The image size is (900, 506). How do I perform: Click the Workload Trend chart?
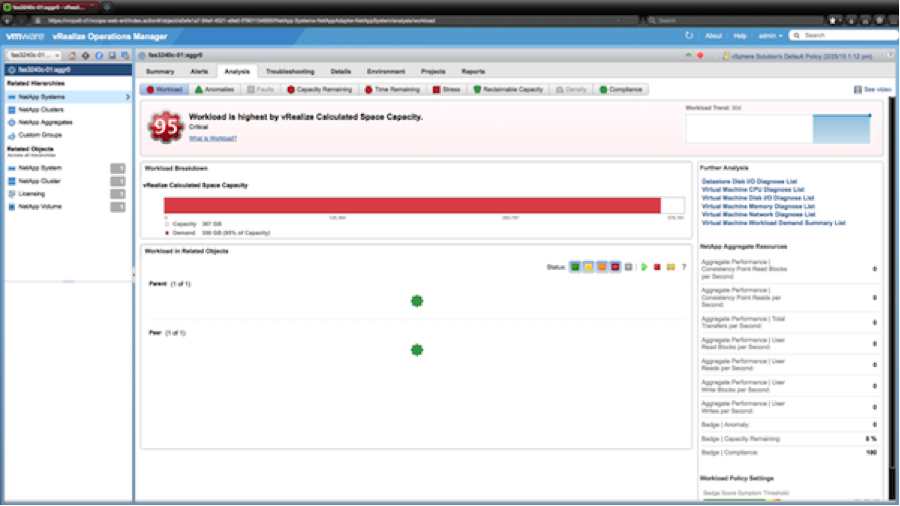point(778,128)
